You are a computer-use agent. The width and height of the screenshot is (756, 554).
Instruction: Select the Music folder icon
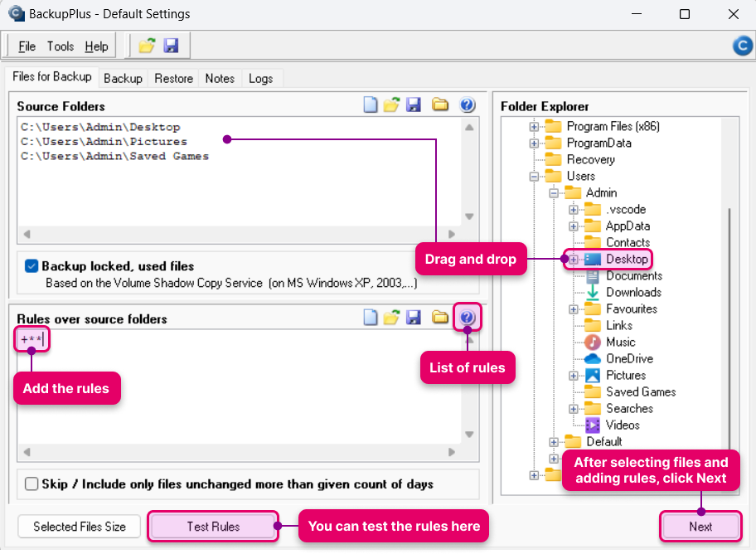pos(593,343)
